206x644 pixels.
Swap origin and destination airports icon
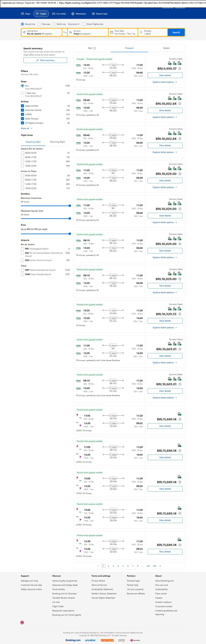click(x=65, y=32)
